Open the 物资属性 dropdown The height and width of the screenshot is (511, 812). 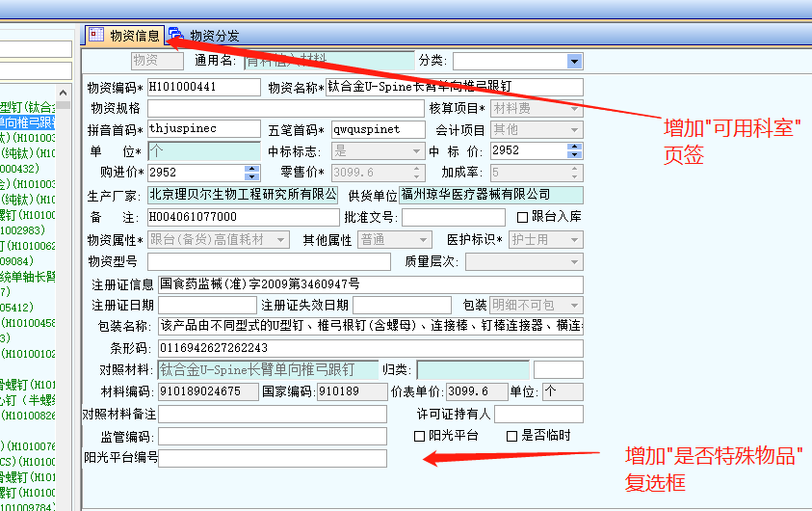click(x=280, y=240)
